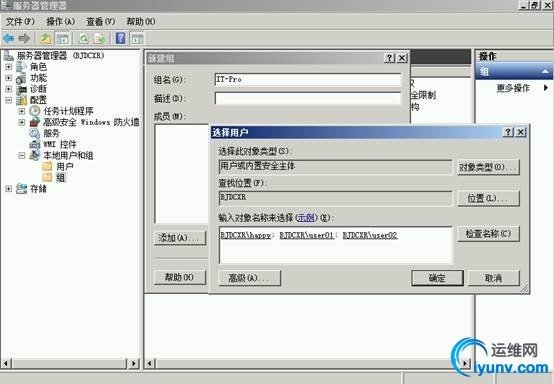Click the 组名 field containing IT-Pro
This screenshot has height=384, width=554.
point(308,79)
